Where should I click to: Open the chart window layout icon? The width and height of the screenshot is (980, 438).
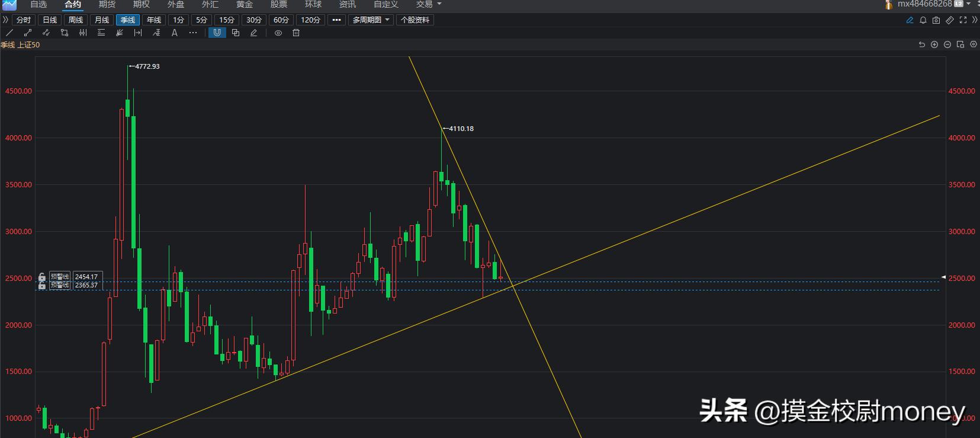pyautogui.click(x=960, y=44)
